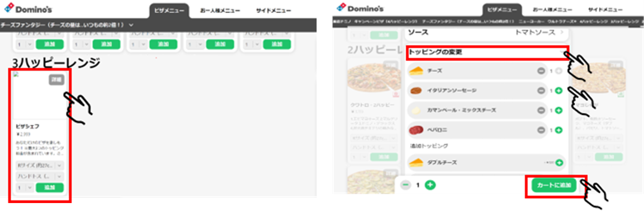
Task: Click the チーズ topping wedge icon
Action: click(x=416, y=71)
